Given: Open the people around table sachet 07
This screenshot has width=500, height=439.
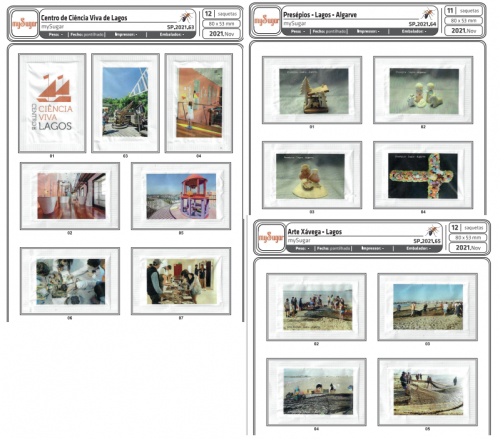Looking at the screenshot, I should 181,281.
